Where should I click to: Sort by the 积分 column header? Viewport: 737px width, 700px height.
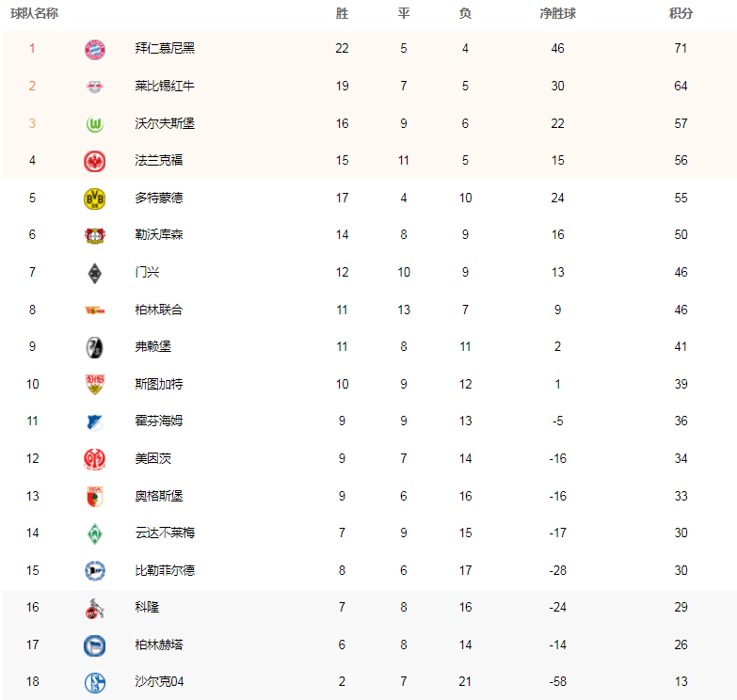[x=681, y=13]
